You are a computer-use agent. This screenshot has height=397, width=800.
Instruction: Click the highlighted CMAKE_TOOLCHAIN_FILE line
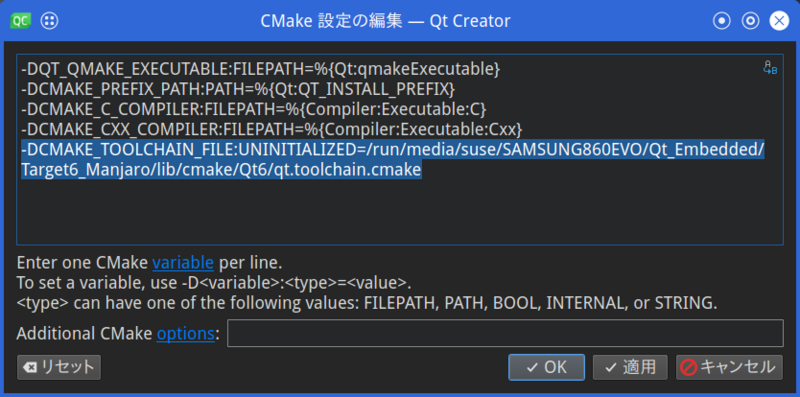click(x=393, y=159)
